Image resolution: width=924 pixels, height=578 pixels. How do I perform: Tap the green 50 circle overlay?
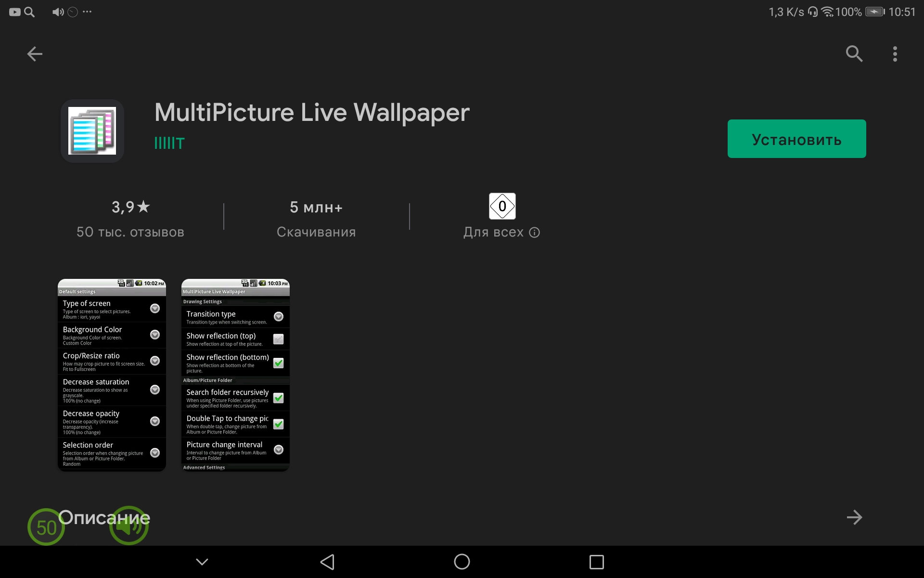tap(46, 527)
